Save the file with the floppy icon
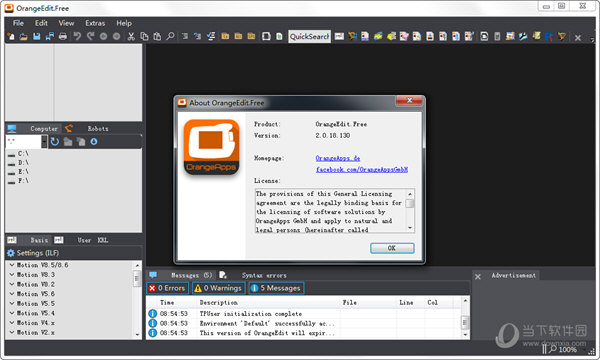This screenshot has height=360, width=600. pyautogui.click(x=36, y=36)
